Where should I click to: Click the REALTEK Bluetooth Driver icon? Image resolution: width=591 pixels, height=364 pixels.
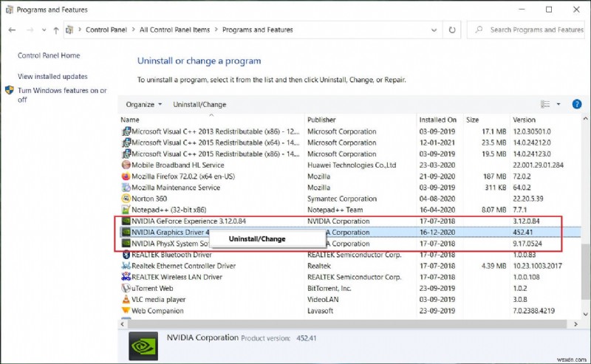click(x=126, y=255)
